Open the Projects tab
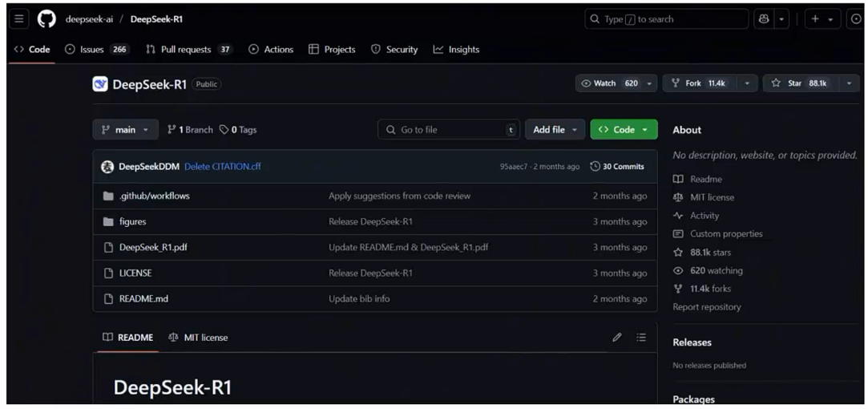The height and width of the screenshot is (409, 868). click(x=332, y=50)
